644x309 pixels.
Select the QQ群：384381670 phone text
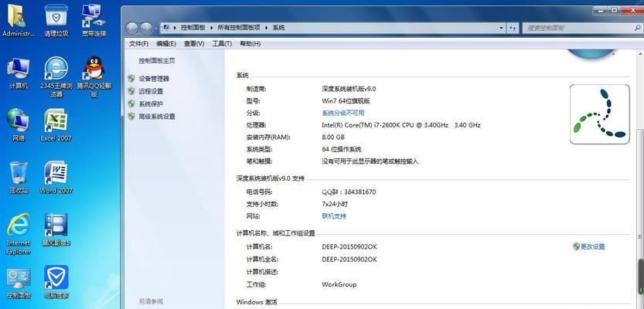(349, 192)
